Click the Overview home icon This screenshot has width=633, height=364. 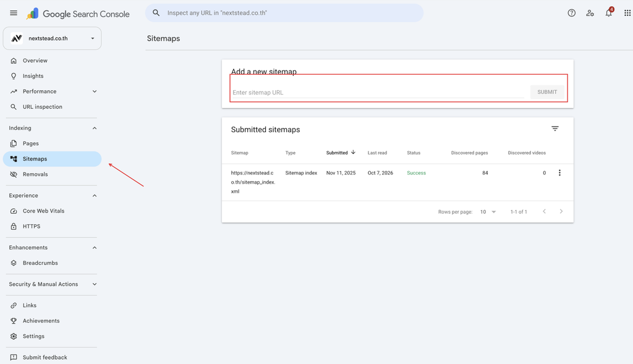(14, 61)
